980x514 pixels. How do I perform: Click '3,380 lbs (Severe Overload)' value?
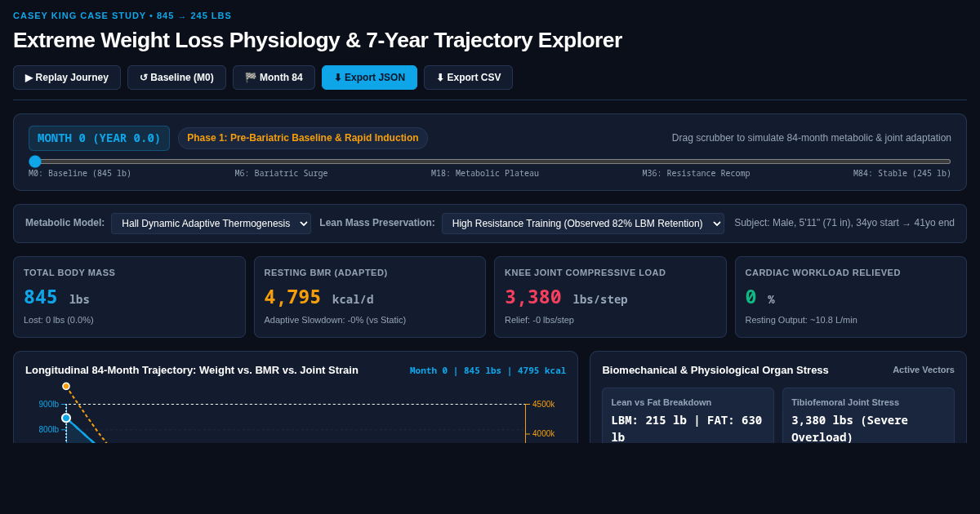pyautogui.click(x=849, y=428)
